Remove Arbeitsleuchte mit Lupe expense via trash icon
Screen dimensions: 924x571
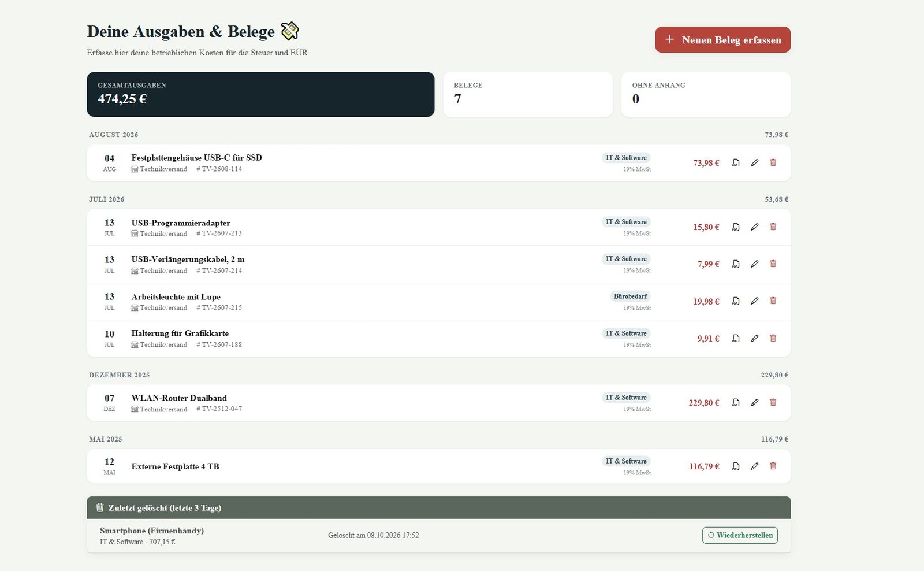point(773,301)
